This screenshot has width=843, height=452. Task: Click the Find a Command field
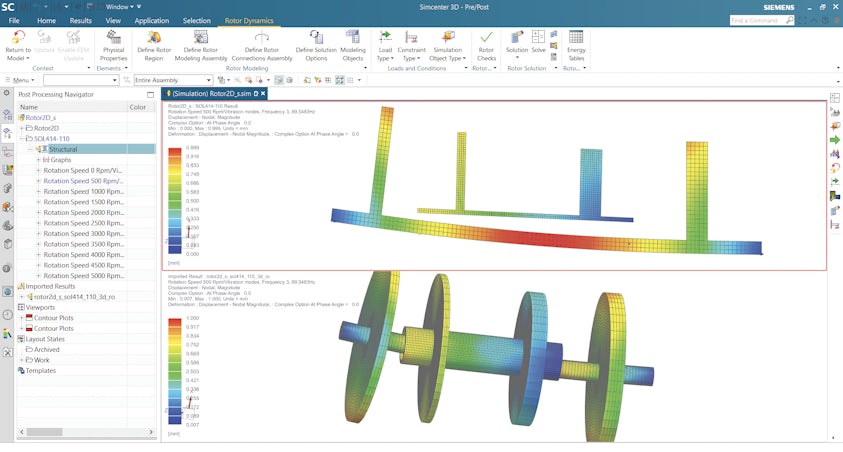click(x=757, y=20)
